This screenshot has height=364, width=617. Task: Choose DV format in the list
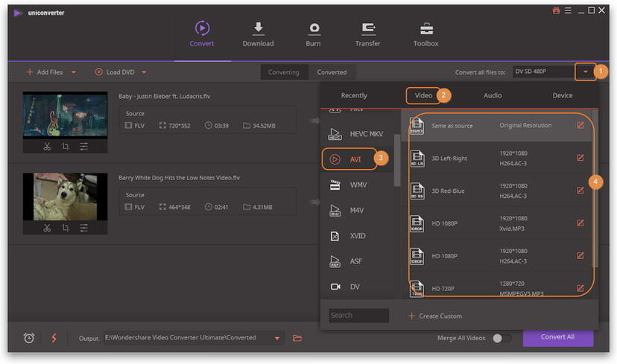click(x=356, y=287)
